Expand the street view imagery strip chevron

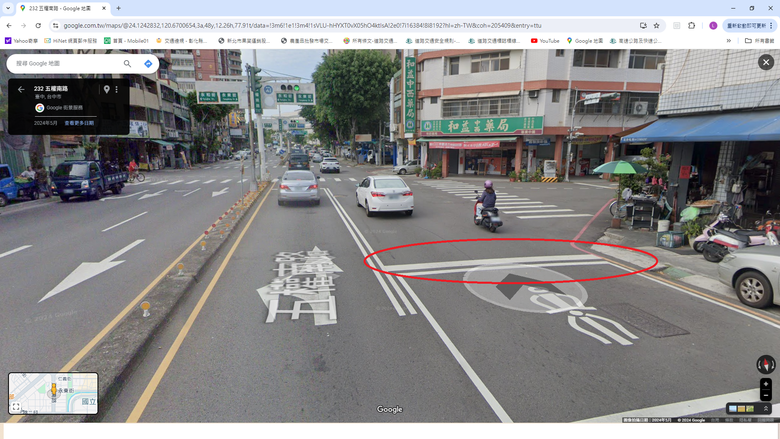tap(766, 409)
